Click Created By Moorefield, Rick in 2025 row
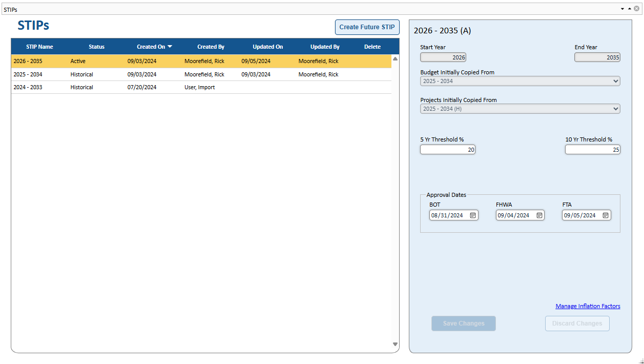This screenshot has width=644, height=364. 204,74
